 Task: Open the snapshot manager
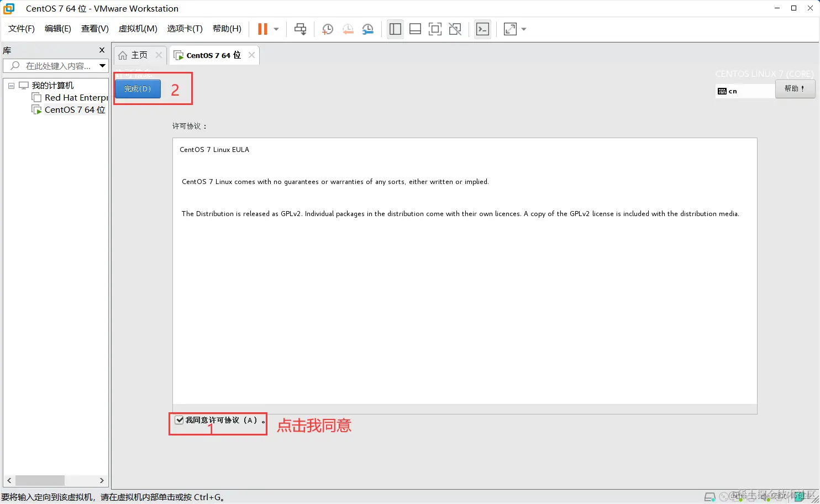(368, 29)
